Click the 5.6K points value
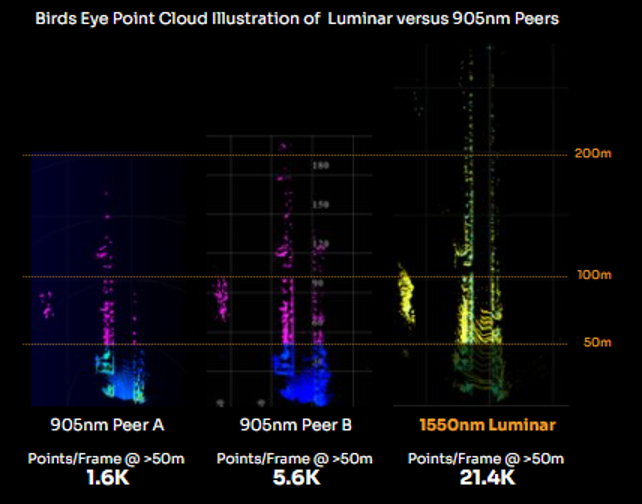The image size is (642, 504). point(295,477)
